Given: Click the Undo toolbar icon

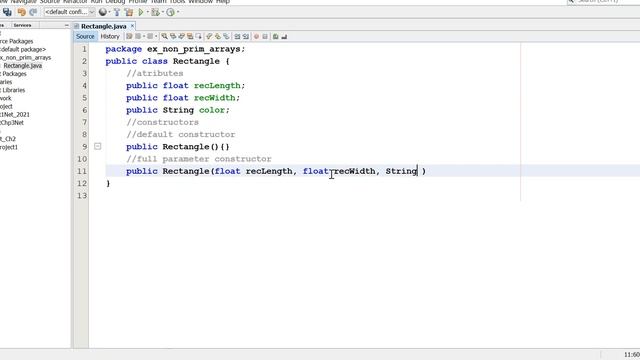Looking at the screenshot, I should pyautogui.click(x=22, y=12).
